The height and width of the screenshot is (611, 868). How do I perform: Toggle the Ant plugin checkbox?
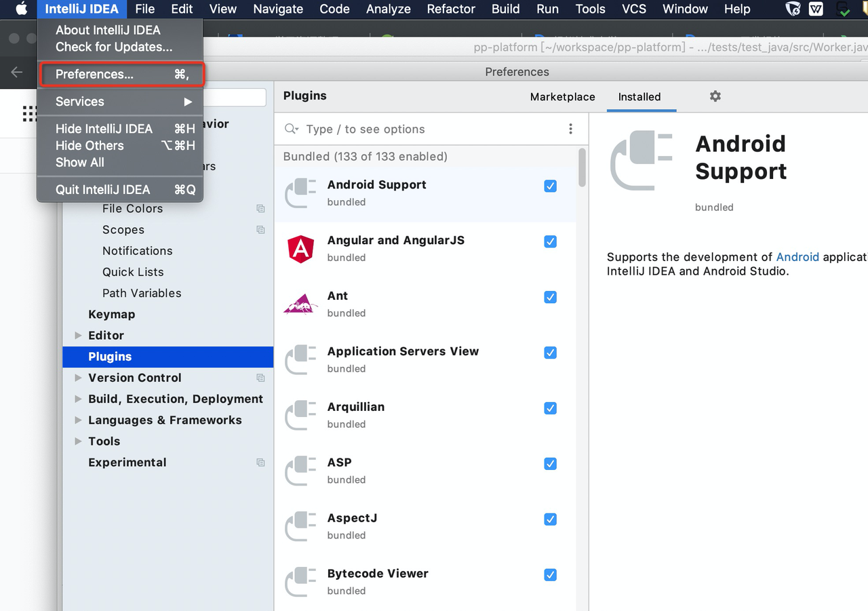coord(551,297)
